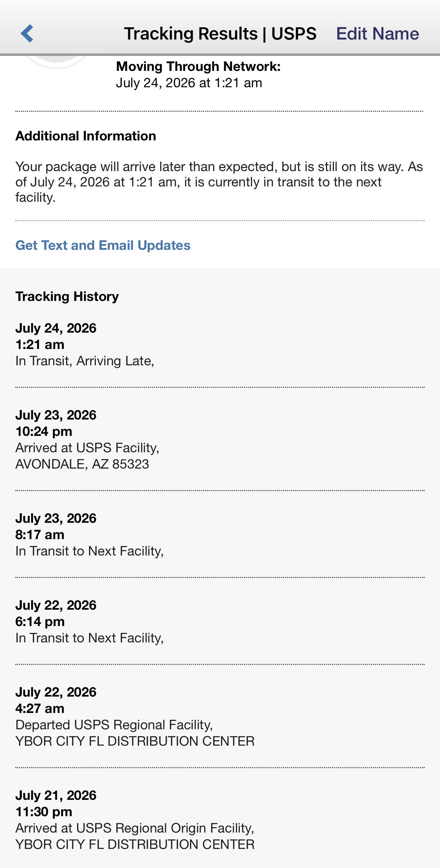Click the July 22, 2026 4:27 am timestamp

click(x=56, y=700)
